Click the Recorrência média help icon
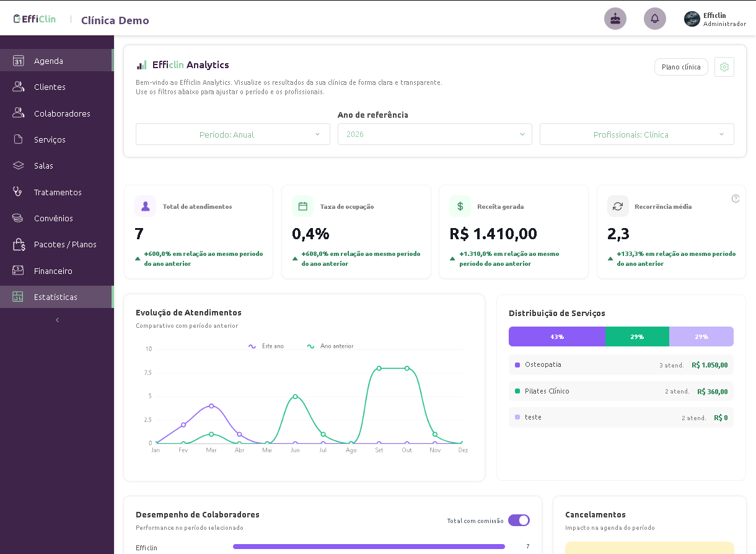This screenshot has height=554, width=756. tap(736, 199)
